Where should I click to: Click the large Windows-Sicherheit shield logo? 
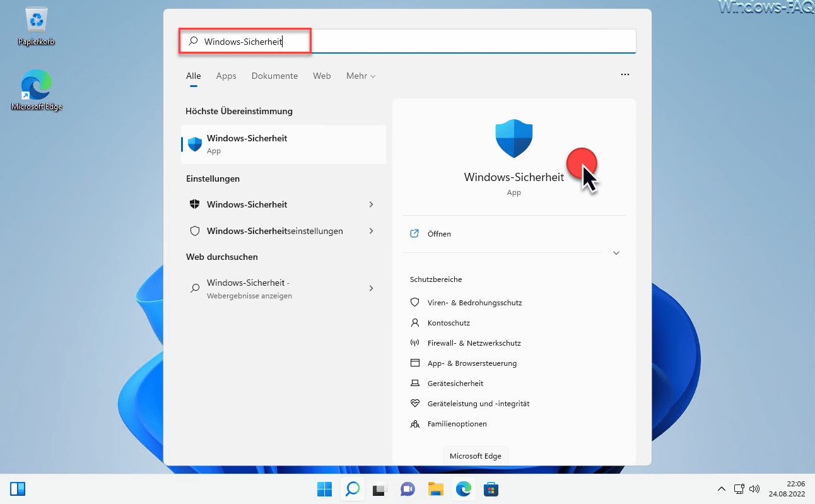pos(514,139)
